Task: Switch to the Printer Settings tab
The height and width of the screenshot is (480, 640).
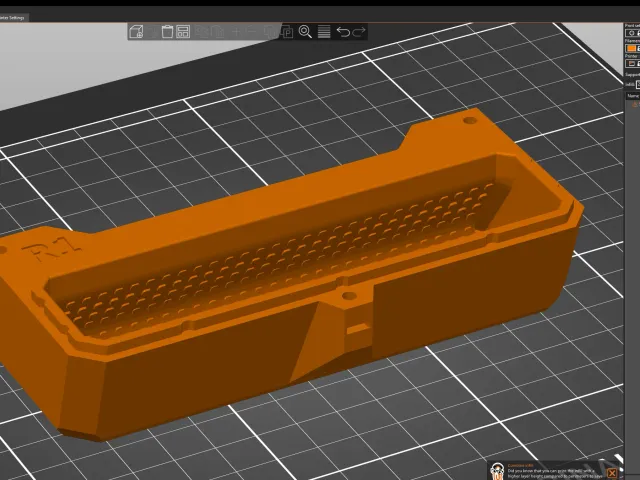Action: point(14,18)
